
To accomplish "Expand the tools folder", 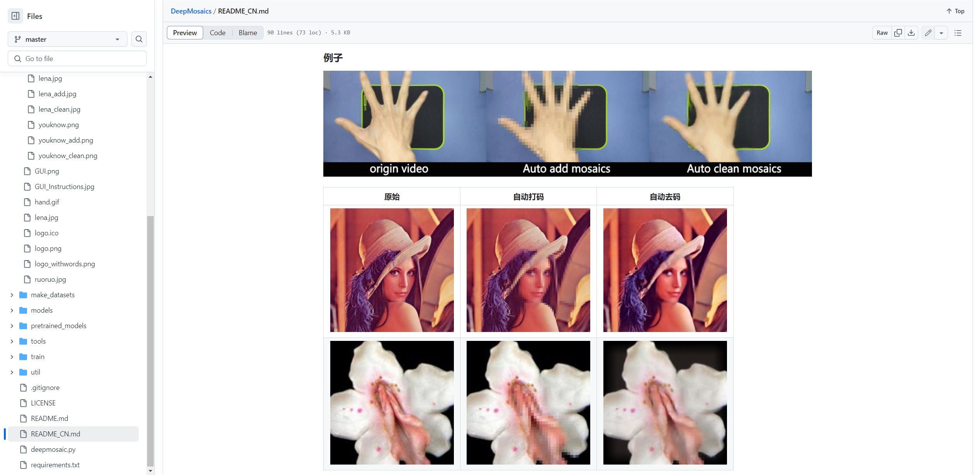I will pos(12,341).
